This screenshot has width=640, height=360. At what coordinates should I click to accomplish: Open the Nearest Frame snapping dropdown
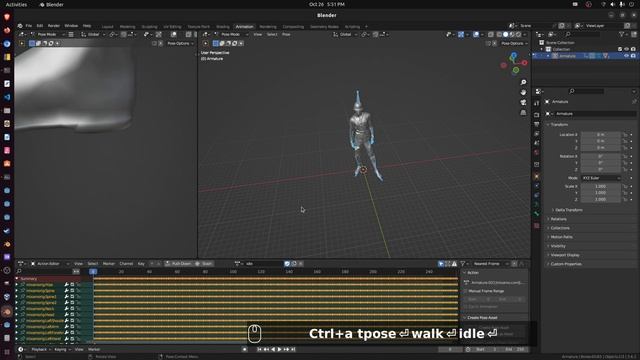[489, 264]
